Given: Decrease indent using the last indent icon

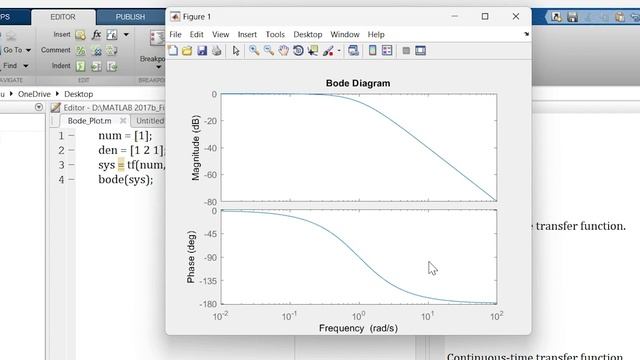Looking at the screenshot, I should click(112, 66).
